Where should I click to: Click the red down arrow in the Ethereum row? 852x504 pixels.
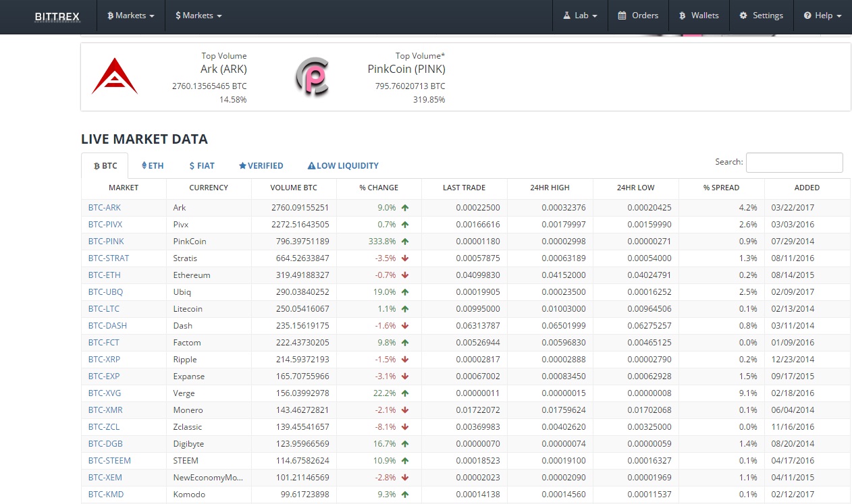point(405,275)
